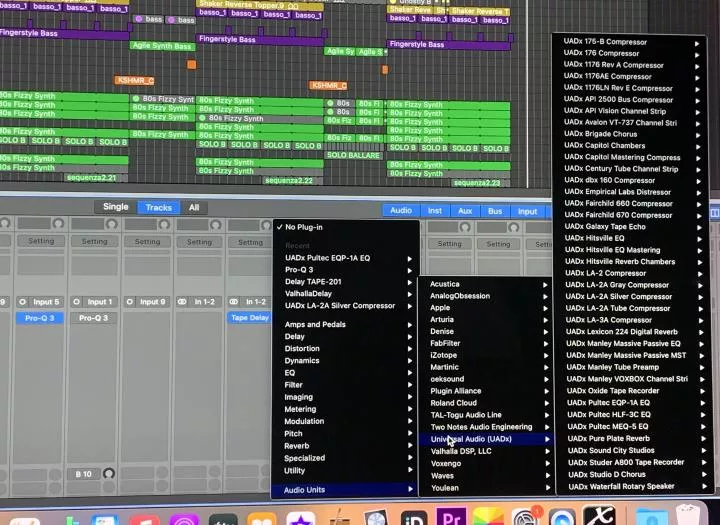The width and height of the screenshot is (720, 525).
Task: Open the purple star iMovie dock icon
Action: point(301,519)
